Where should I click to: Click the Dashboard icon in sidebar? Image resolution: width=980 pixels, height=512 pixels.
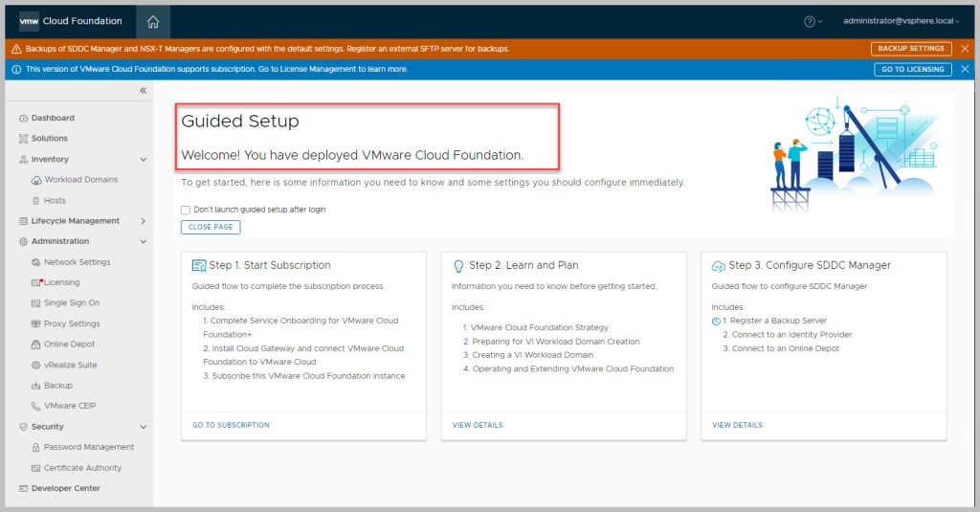[x=23, y=119]
